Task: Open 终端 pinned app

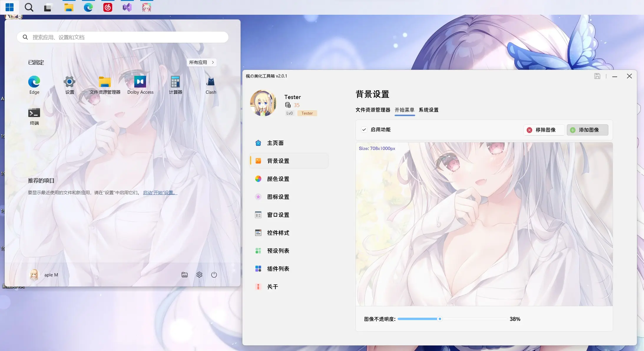Action: pos(34,116)
